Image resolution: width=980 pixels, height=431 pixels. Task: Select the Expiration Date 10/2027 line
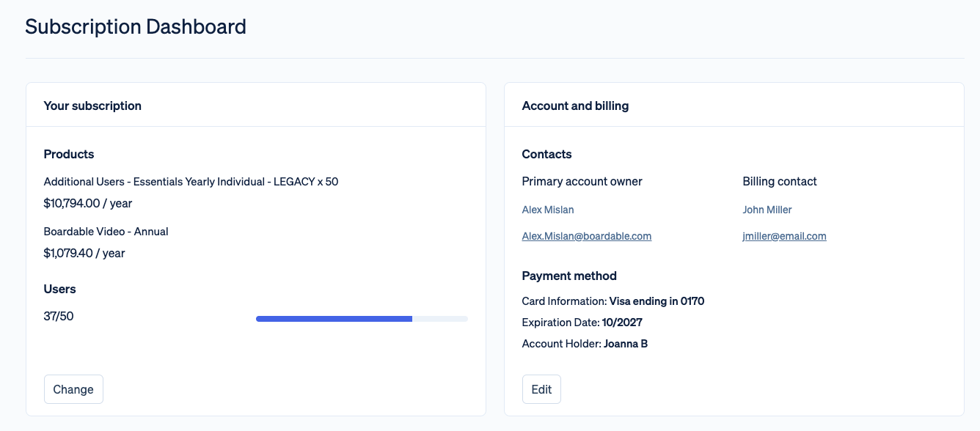(x=582, y=323)
